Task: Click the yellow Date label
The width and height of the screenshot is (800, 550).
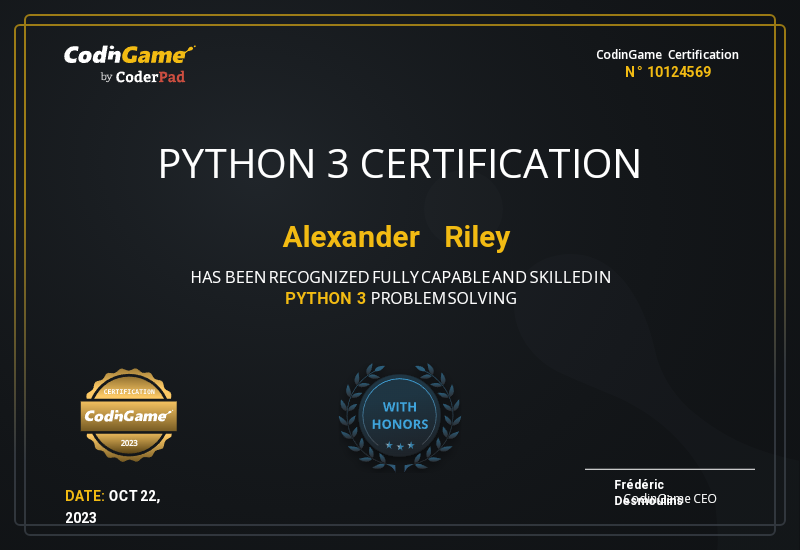Action: 85,496
